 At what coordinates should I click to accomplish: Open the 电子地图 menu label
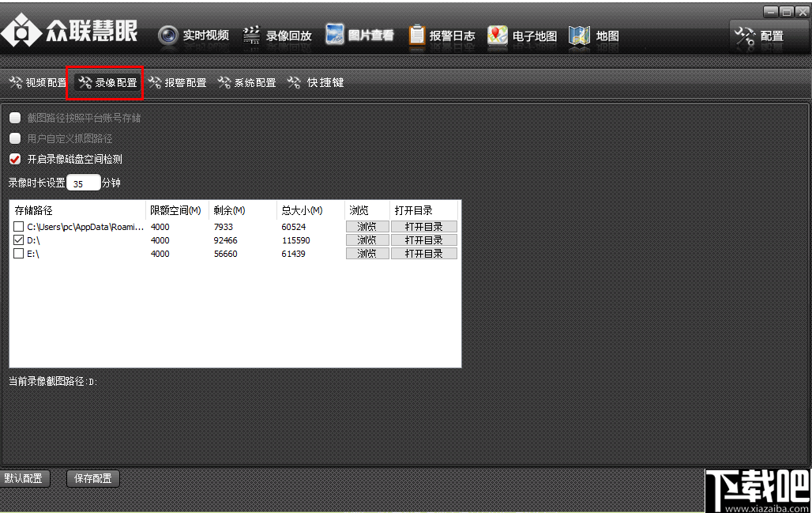tap(535, 36)
